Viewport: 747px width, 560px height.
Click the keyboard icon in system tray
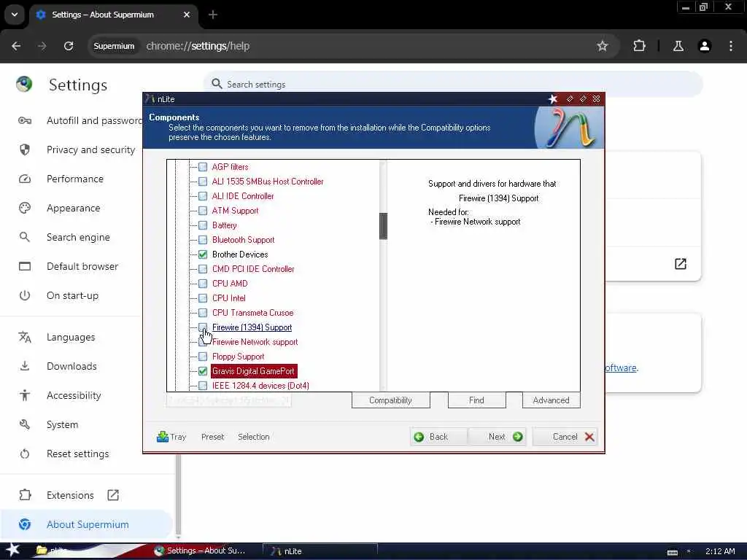672,552
